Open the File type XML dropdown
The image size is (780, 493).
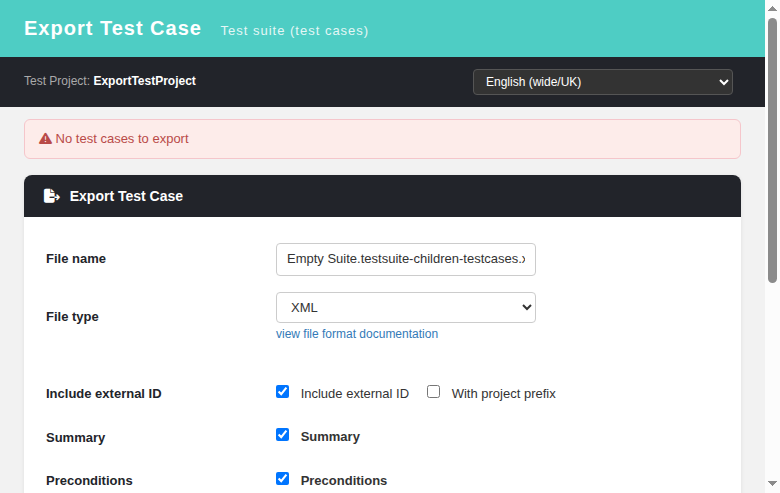(x=405, y=307)
